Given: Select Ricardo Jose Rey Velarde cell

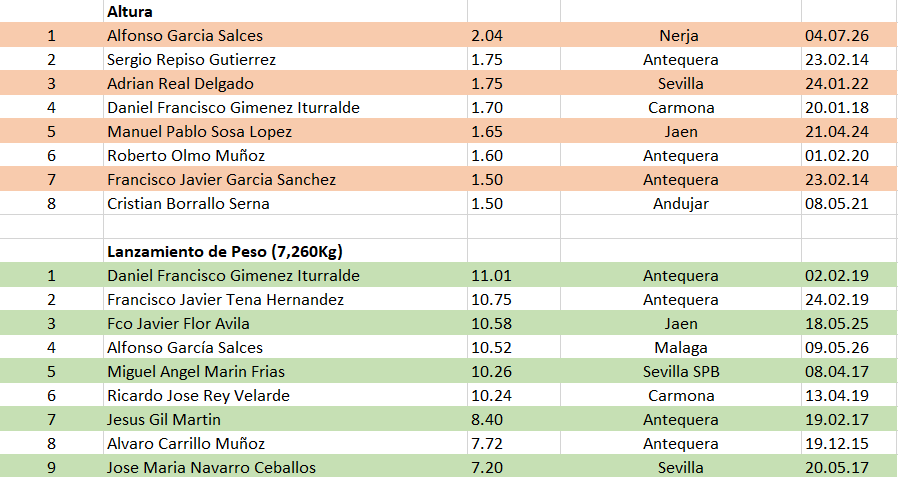Looking at the screenshot, I should click(x=285, y=395).
